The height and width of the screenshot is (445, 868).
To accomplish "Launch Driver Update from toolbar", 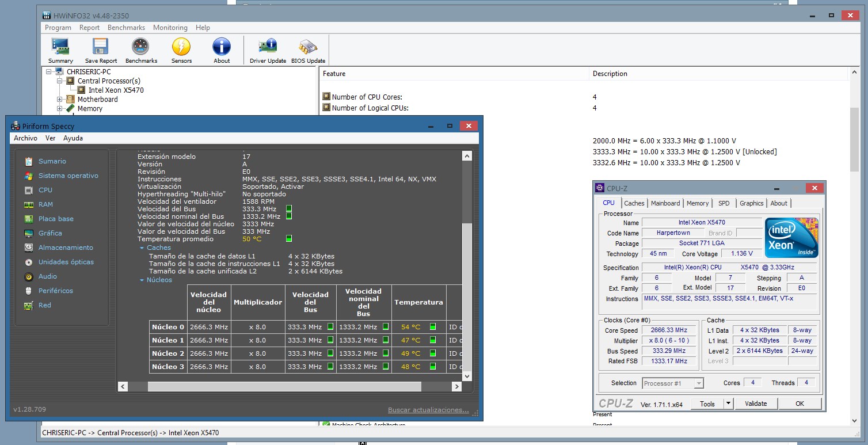I will coord(268,51).
